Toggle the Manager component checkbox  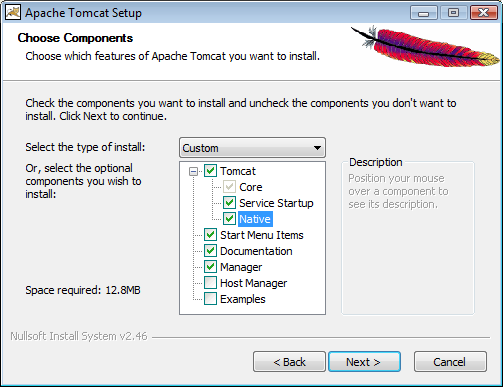pyautogui.click(x=210, y=267)
